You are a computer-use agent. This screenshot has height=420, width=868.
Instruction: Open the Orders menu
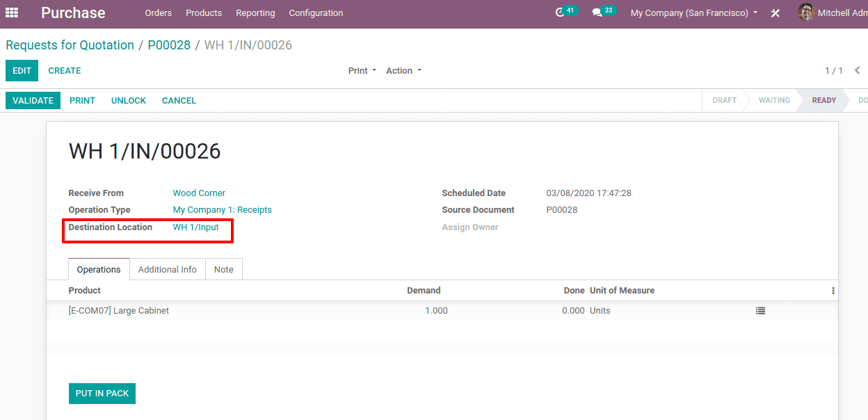pos(159,13)
